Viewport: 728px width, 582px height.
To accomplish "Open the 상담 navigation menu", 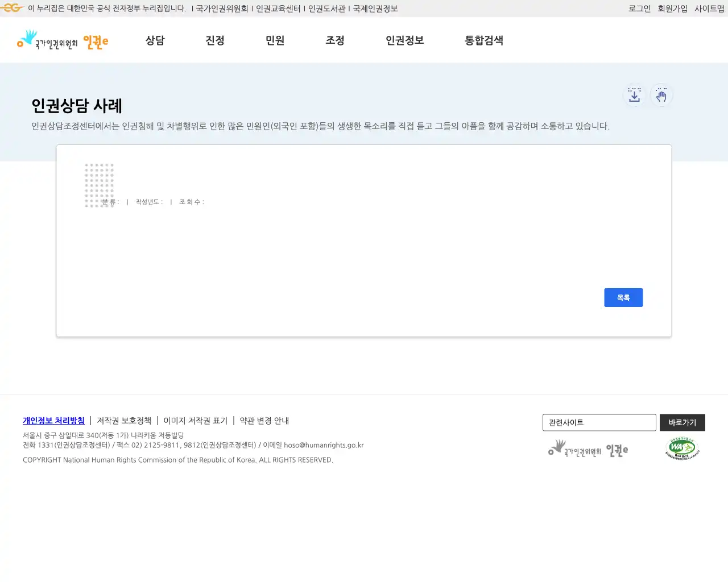I will coord(156,40).
